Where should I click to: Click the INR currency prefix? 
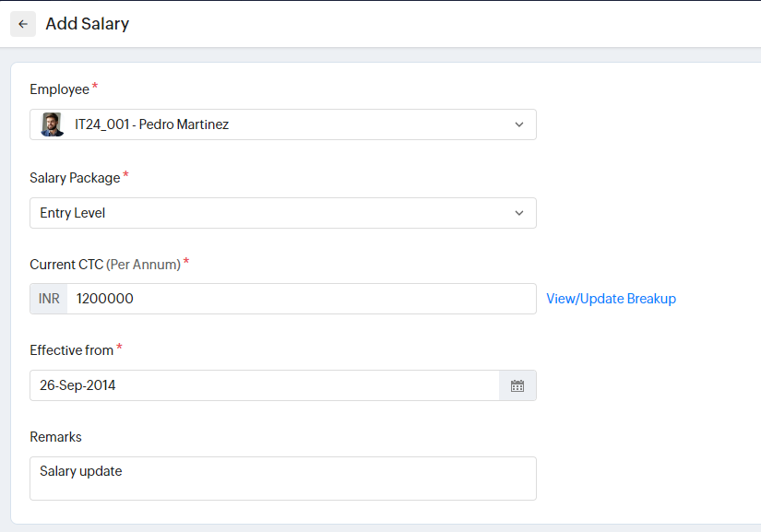(49, 299)
